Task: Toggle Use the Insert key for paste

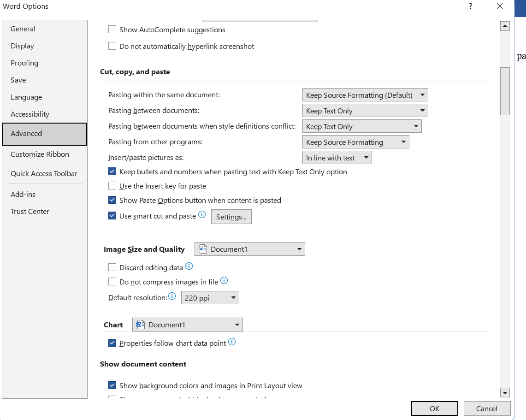Action: pos(112,186)
